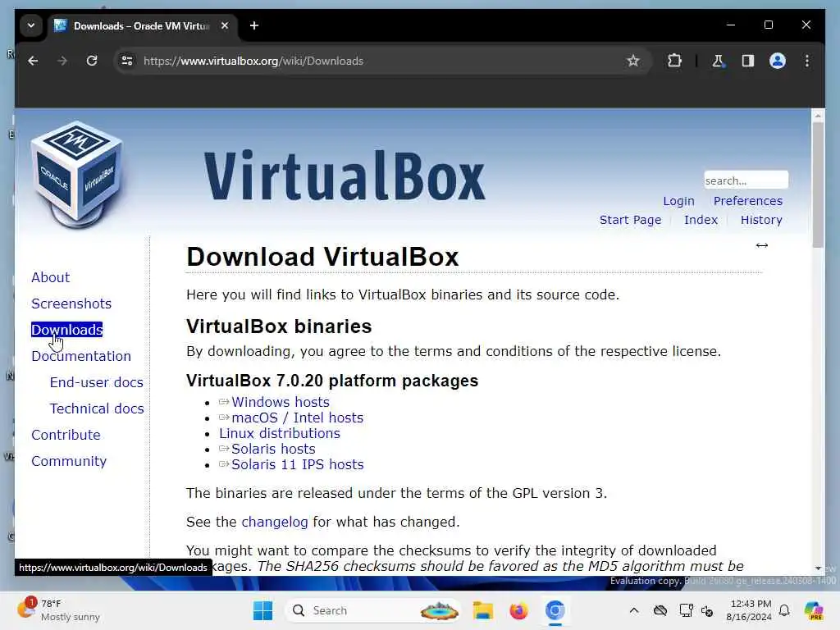Screen dimensions: 840x630
Task: Open File Explorer from the taskbar
Action: tap(482, 610)
